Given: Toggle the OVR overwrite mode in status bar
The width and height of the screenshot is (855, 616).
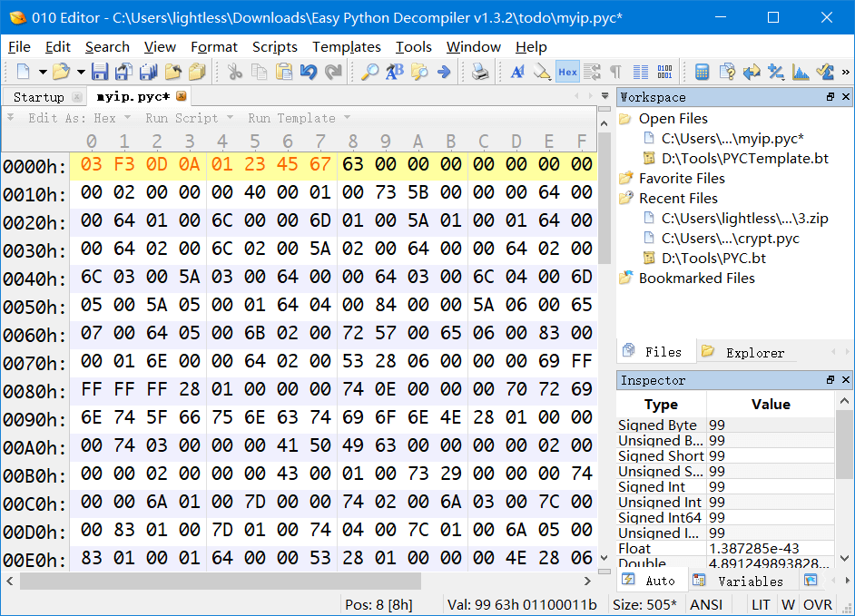Looking at the screenshot, I should [818, 604].
